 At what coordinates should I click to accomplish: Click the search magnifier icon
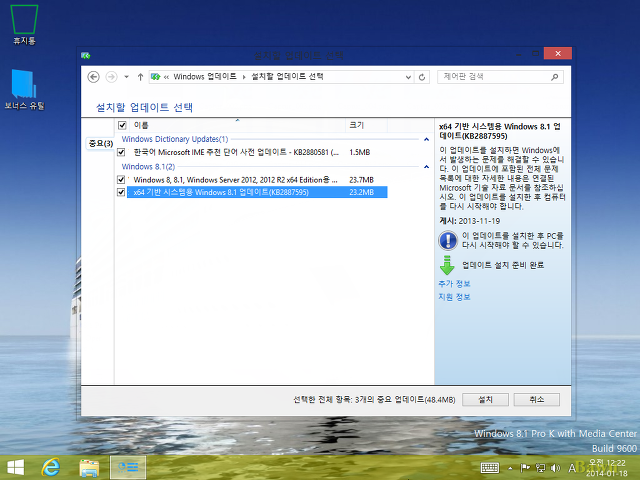click(554, 77)
